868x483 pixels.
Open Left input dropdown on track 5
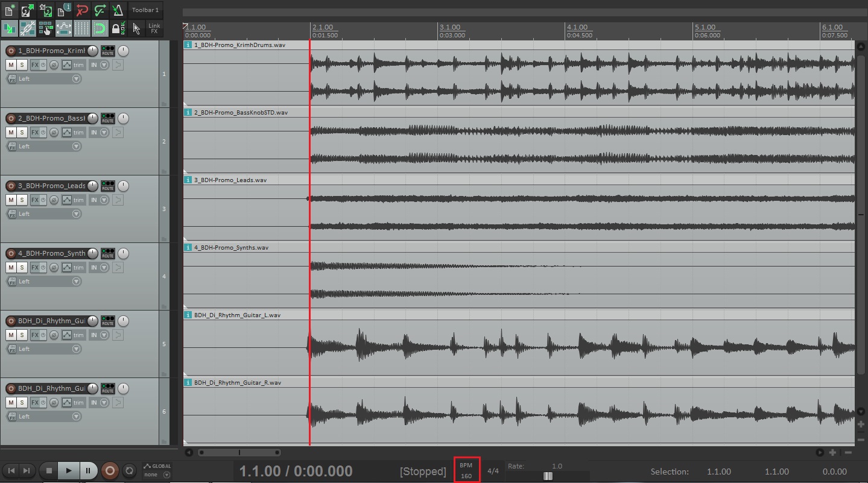click(x=44, y=349)
